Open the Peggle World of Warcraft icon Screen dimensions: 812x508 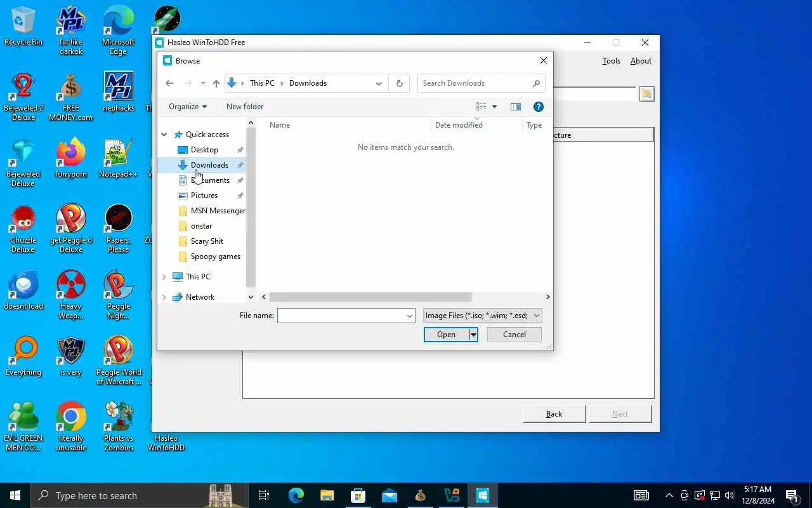(x=119, y=361)
